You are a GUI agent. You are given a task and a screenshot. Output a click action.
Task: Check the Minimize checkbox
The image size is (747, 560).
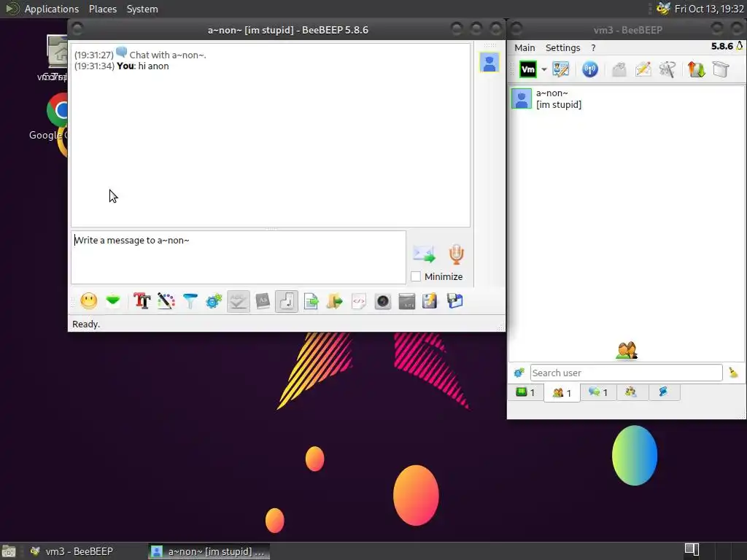pyautogui.click(x=416, y=276)
